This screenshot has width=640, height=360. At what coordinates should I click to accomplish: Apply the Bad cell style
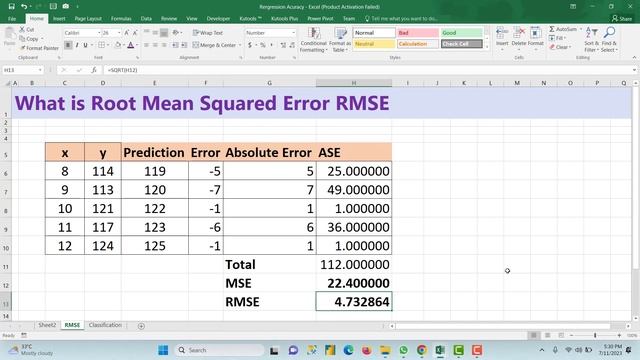click(418, 33)
